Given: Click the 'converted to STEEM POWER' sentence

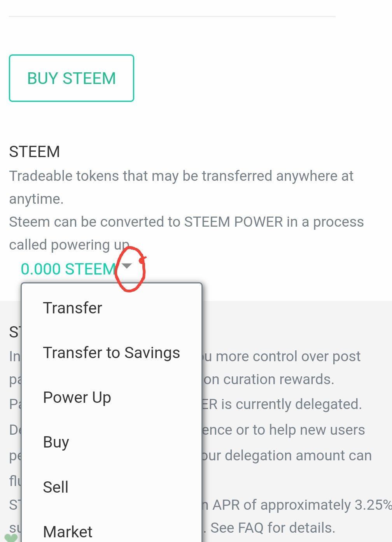Looking at the screenshot, I should click(186, 222).
